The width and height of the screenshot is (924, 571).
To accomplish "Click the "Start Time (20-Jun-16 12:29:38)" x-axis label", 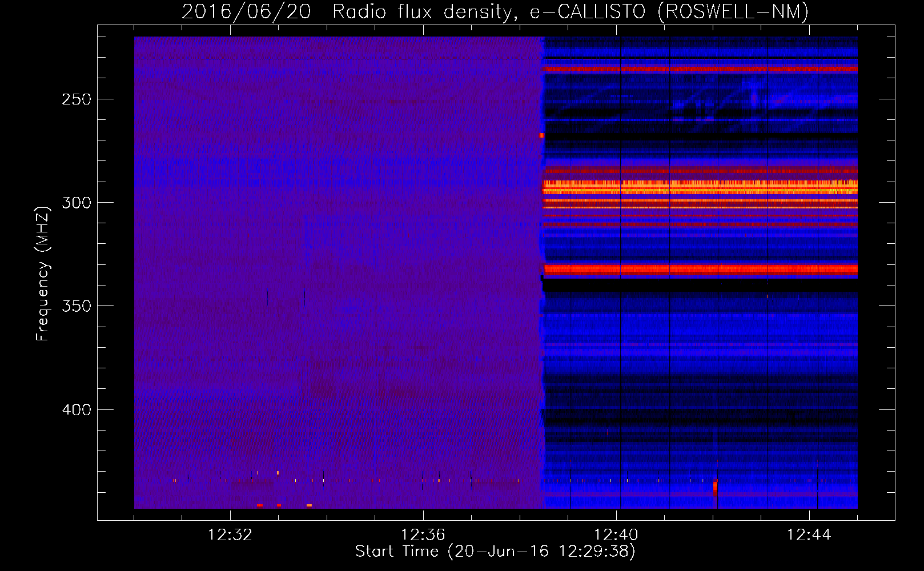I will (495, 552).
